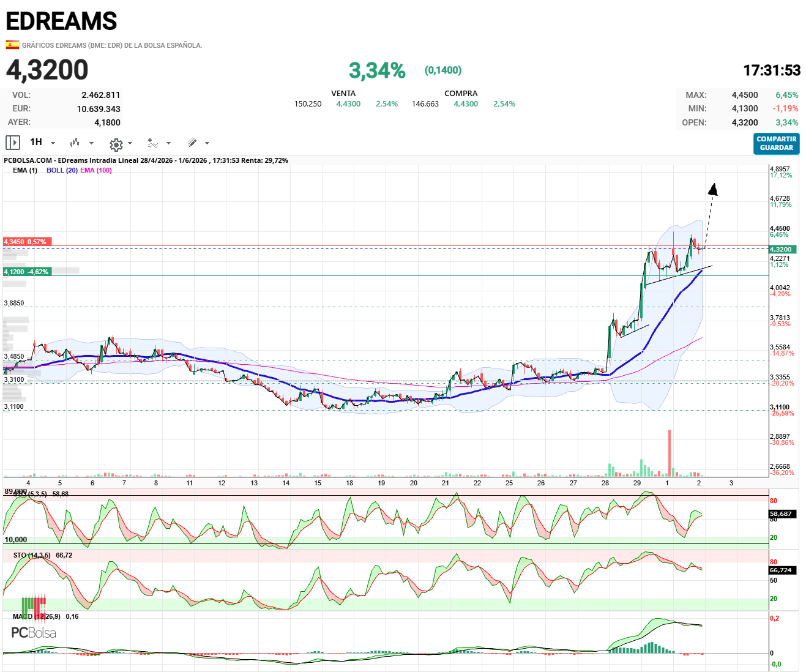
Task: Click the MAX percentage 6,45%
Action: point(787,95)
